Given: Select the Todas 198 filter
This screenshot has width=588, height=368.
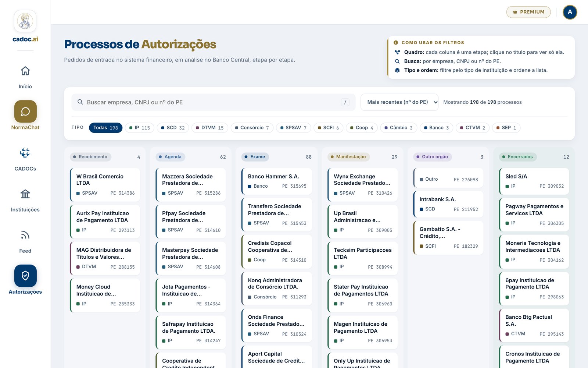Looking at the screenshot, I should (x=105, y=128).
